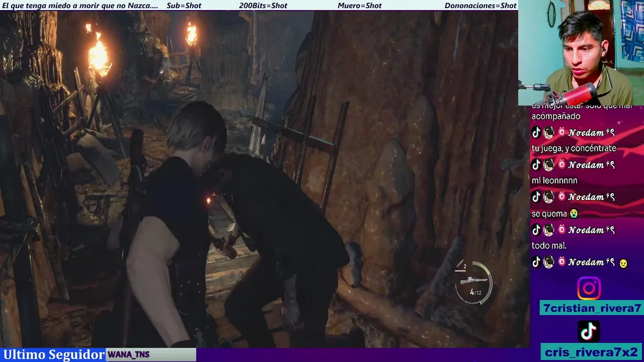Click the ammo counter '4/12'
Image resolution: width=644 pixels, height=362 pixels.
point(475,292)
